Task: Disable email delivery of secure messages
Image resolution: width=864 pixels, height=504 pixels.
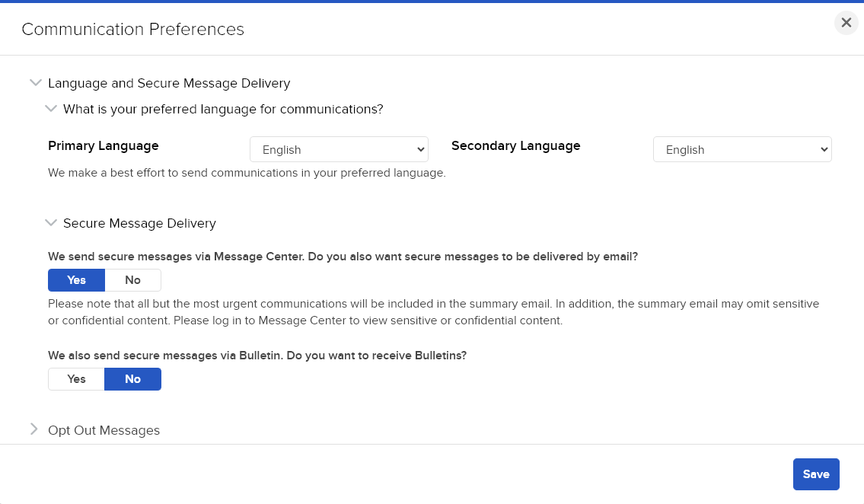Action: [x=132, y=280]
